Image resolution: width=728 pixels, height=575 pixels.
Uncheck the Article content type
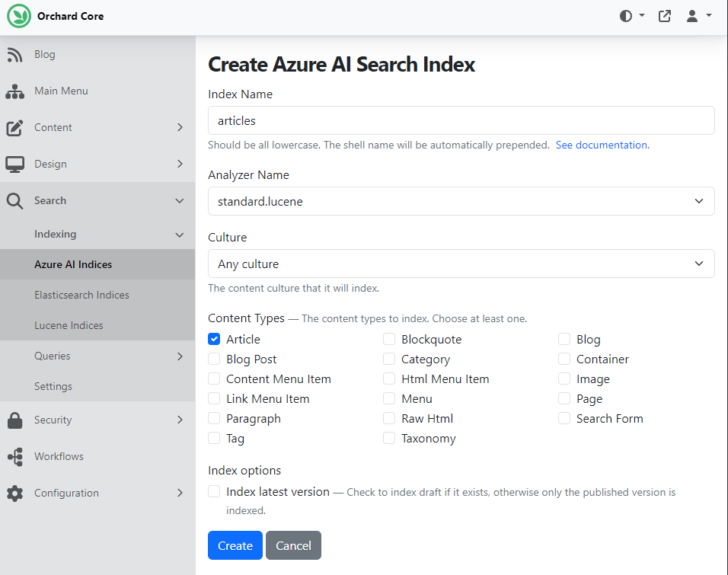pos(214,339)
